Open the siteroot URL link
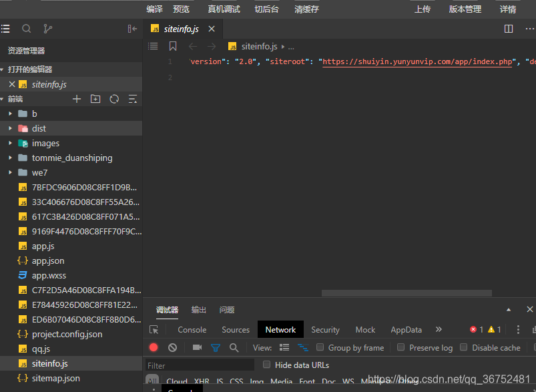 pos(417,61)
